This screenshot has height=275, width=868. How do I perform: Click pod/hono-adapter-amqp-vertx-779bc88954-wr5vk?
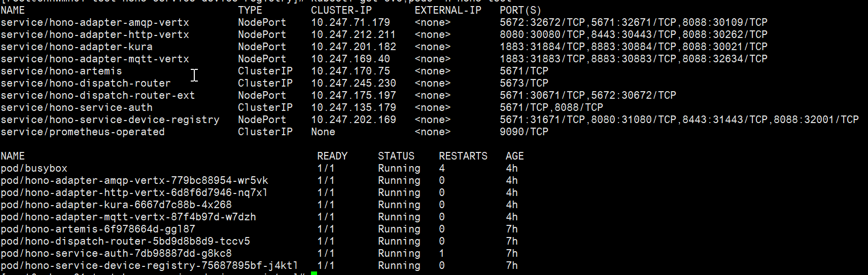[134, 181]
